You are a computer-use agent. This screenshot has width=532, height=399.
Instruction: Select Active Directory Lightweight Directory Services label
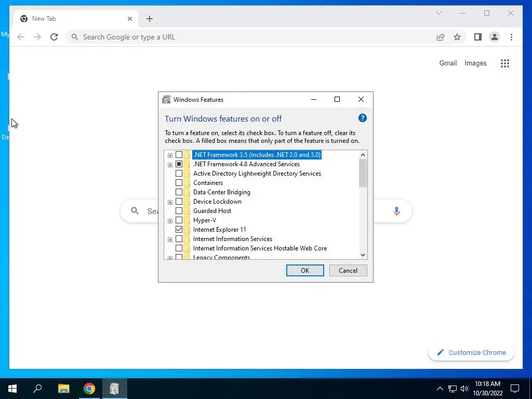(257, 174)
